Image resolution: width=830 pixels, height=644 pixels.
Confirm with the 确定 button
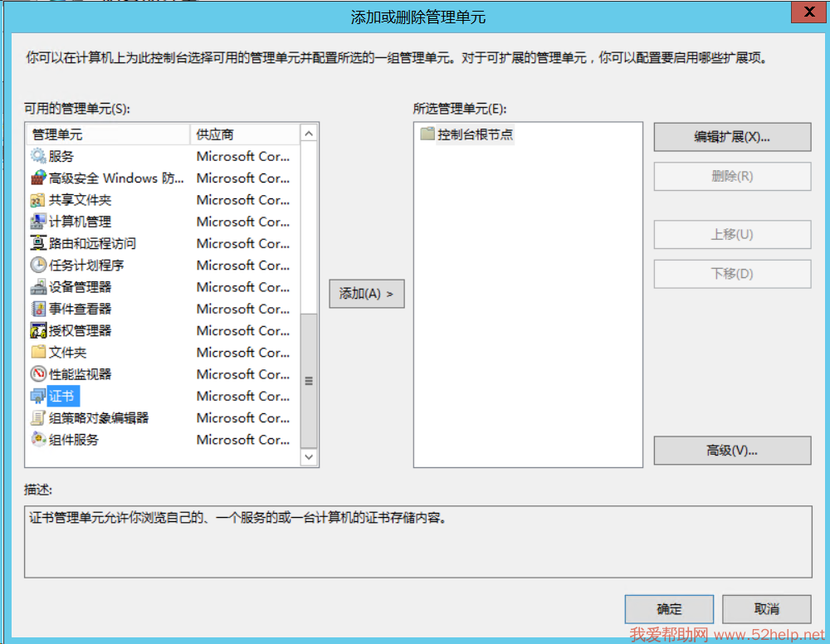pyautogui.click(x=669, y=609)
